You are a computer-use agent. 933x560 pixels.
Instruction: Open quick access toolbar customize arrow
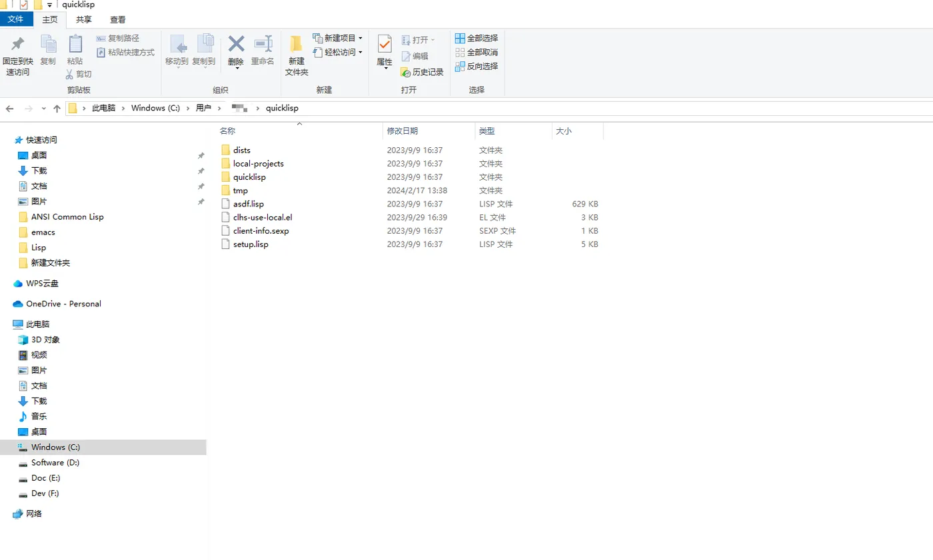50,5
